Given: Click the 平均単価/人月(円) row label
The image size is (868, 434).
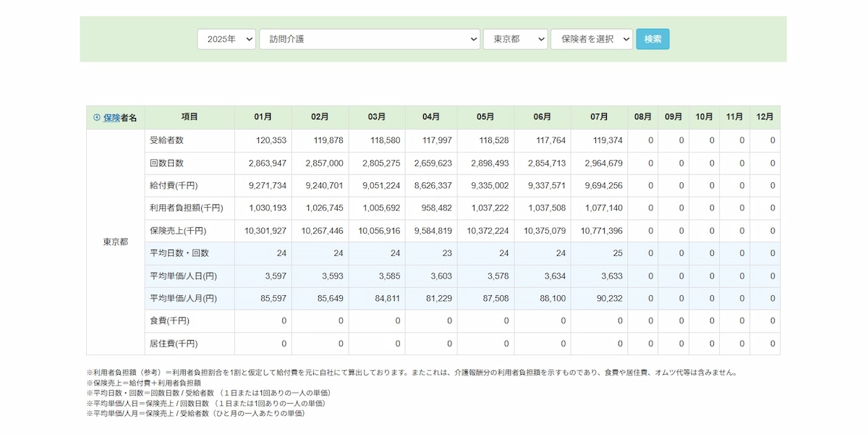Looking at the screenshot, I should (183, 298).
